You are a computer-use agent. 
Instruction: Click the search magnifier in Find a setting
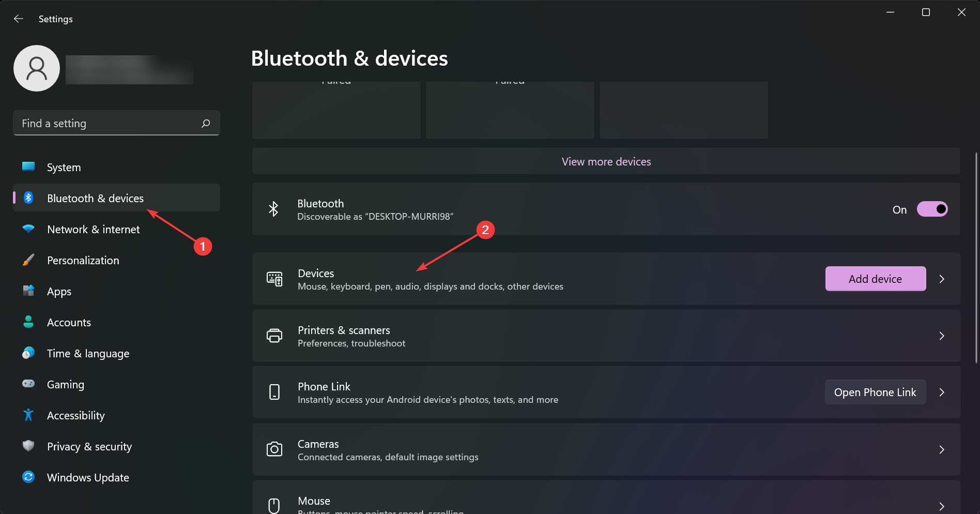tap(205, 123)
